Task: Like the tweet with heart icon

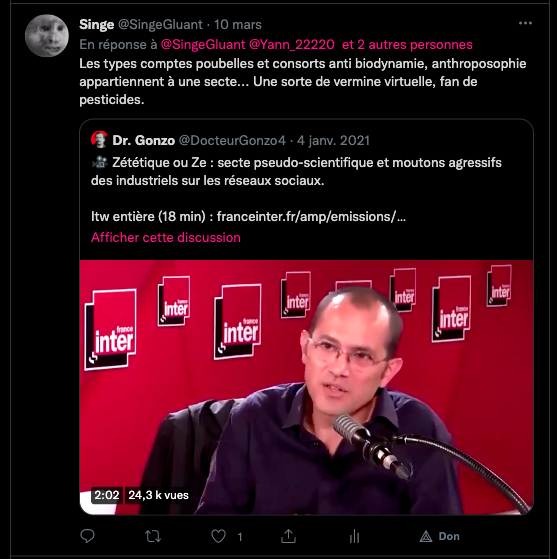Action: pyautogui.click(x=218, y=536)
